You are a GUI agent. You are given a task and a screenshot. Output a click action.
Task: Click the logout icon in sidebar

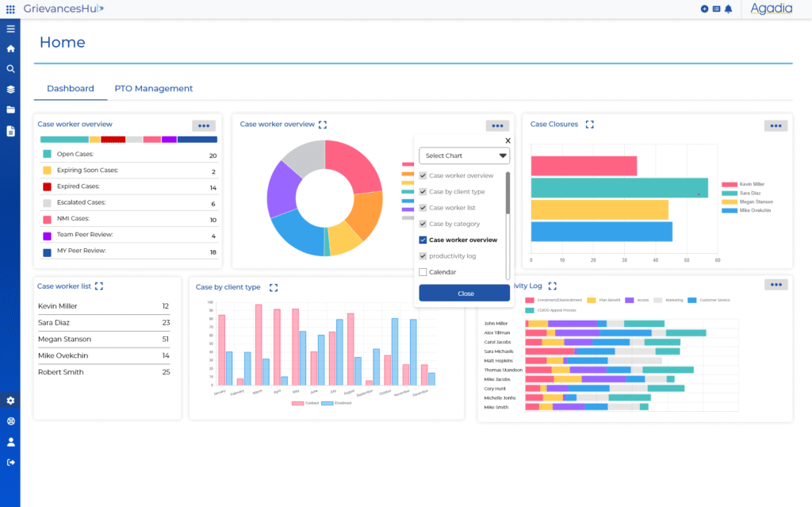[x=10, y=463]
